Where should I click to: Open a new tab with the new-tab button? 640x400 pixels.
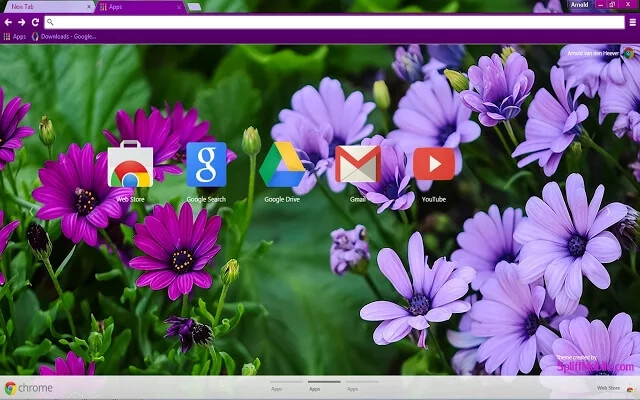click(194, 7)
